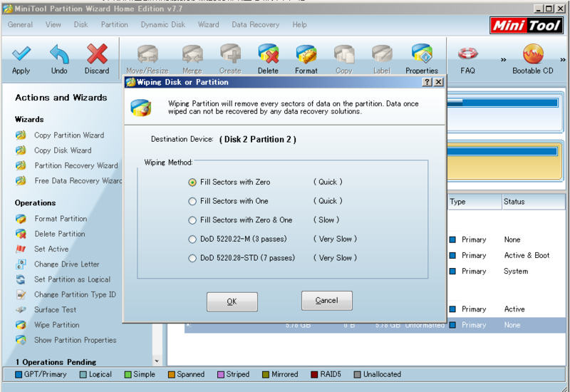Select DoD 5220.22-M (3 passes) option
Image resolution: width=570 pixels, height=392 pixels.
coord(192,239)
